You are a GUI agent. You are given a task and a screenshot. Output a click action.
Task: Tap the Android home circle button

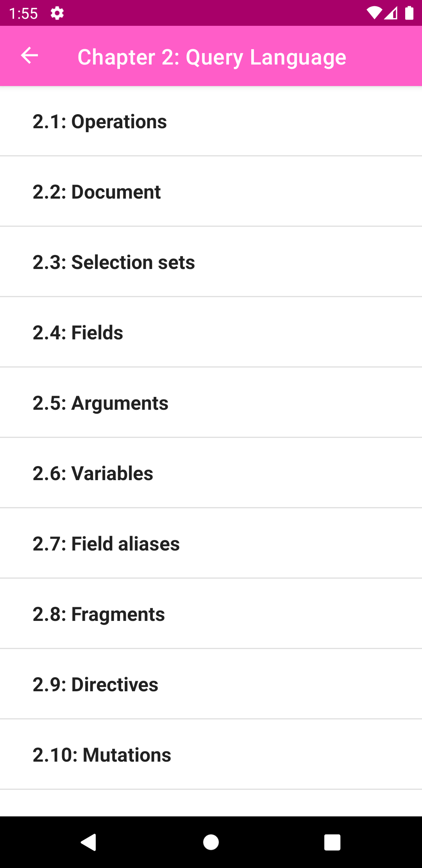(x=211, y=842)
